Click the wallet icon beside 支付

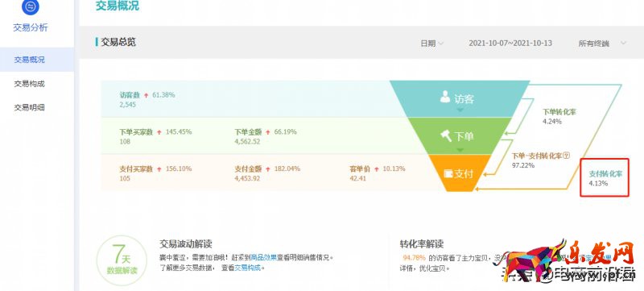tap(448, 173)
